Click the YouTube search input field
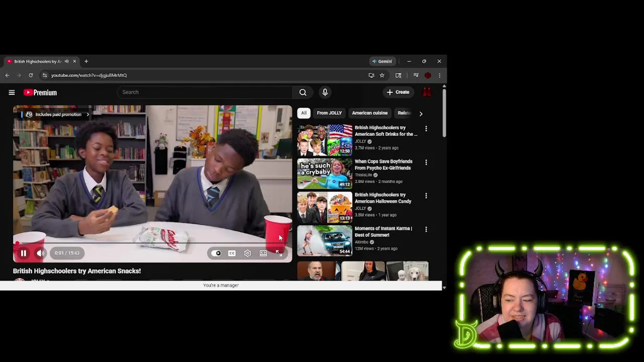Image resolution: width=644 pixels, height=362 pixels. 205,92
